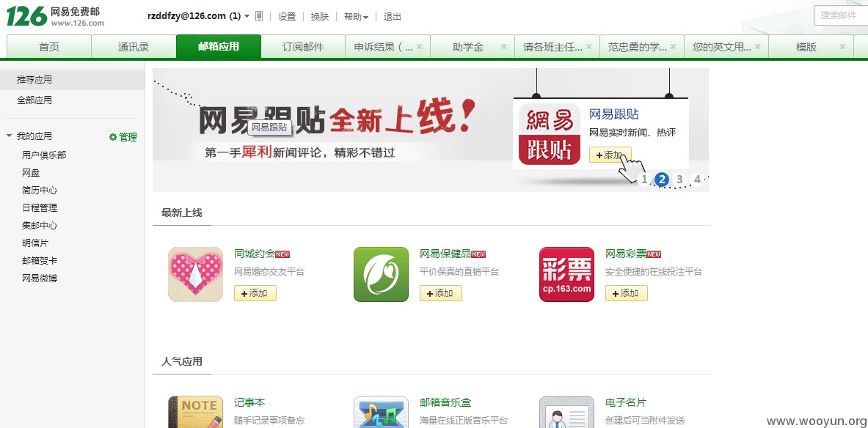Click the 网易跟贴 title link in banner
Screen dimensions: 868x428
(614, 114)
